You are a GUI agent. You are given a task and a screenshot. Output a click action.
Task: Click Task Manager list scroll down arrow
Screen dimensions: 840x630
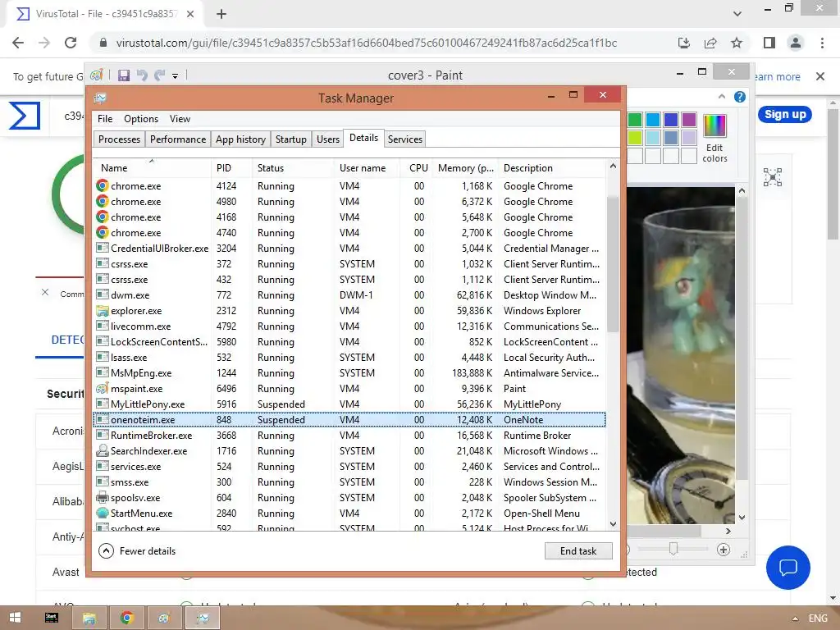point(613,524)
